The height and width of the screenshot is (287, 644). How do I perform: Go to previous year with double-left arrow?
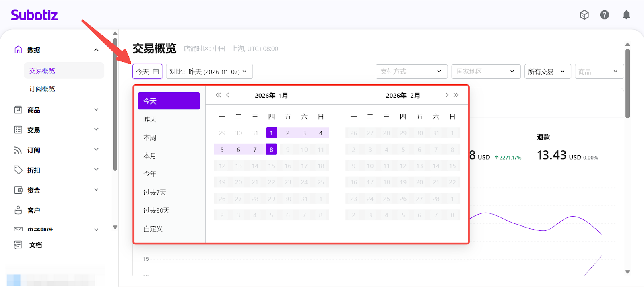click(x=218, y=95)
